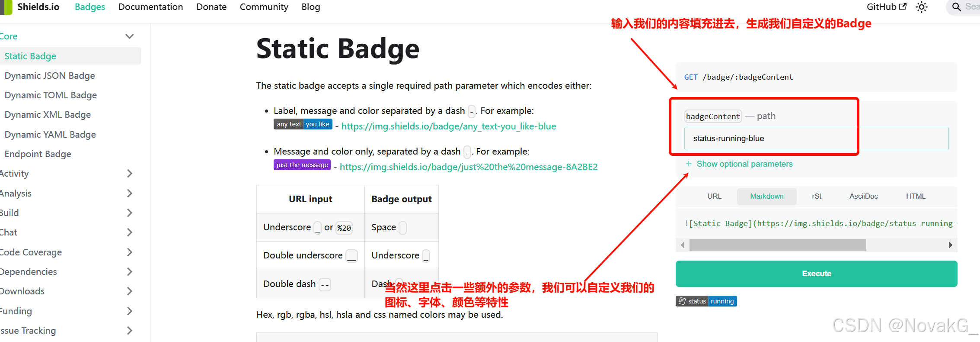The image size is (980, 342).
Task: Click the 'Double underscore' table cell
Action: click(x=310, y=255)
